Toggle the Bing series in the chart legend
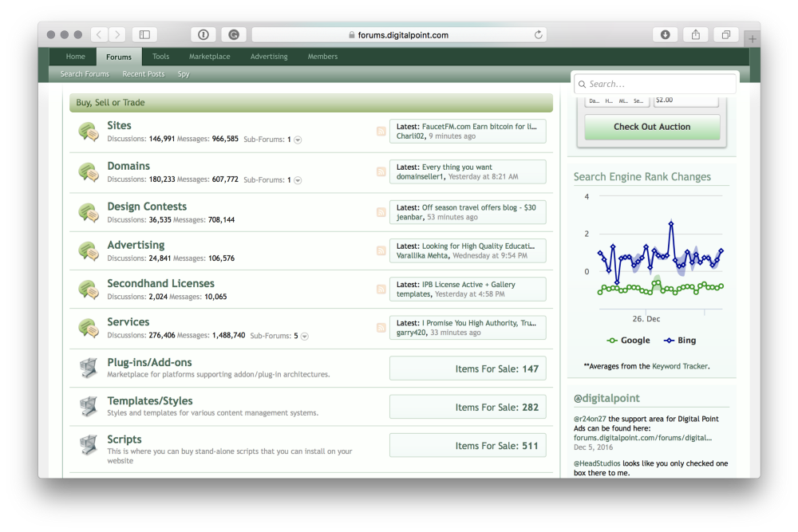 pos(680,341)
